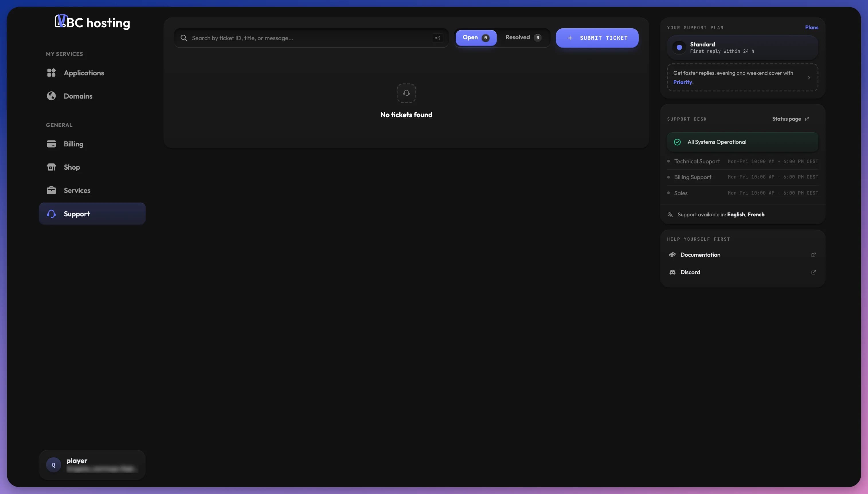Viewport: 868px width, 494px height.
Task: Click the Domains globe icon
Action: tap(51, 96)
